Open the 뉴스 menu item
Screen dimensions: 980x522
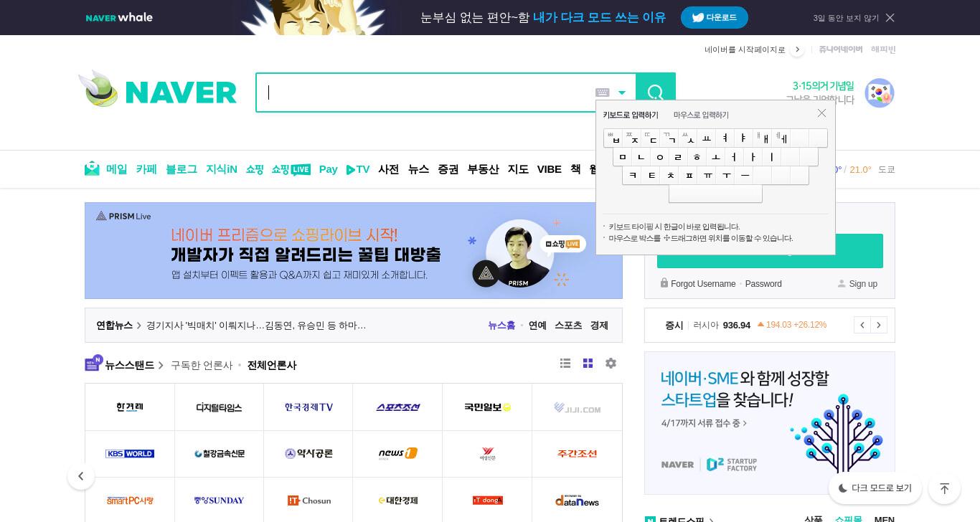pos(419,169)
